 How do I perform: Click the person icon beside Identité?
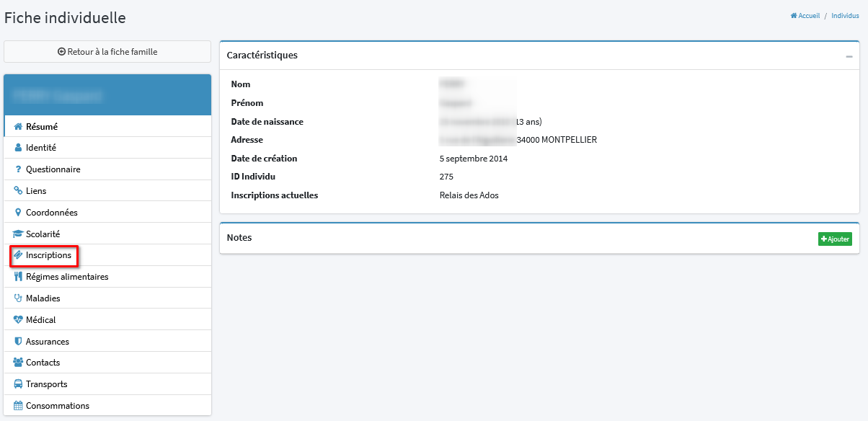pos(19,148)
